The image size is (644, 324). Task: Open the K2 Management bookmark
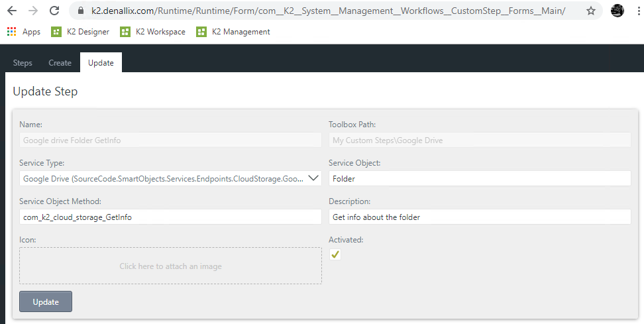click(x=233, y=32)
